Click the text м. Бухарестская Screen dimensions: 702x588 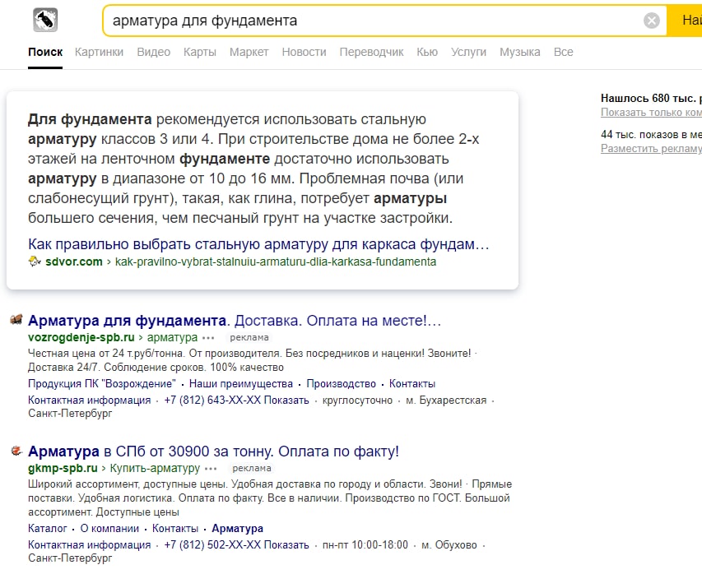coord(446,400)
